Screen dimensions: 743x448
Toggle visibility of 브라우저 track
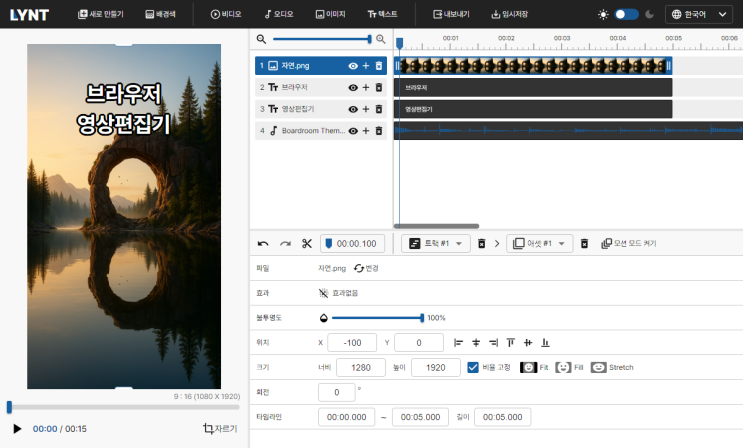pyautogui.click(x=353, y=88)
